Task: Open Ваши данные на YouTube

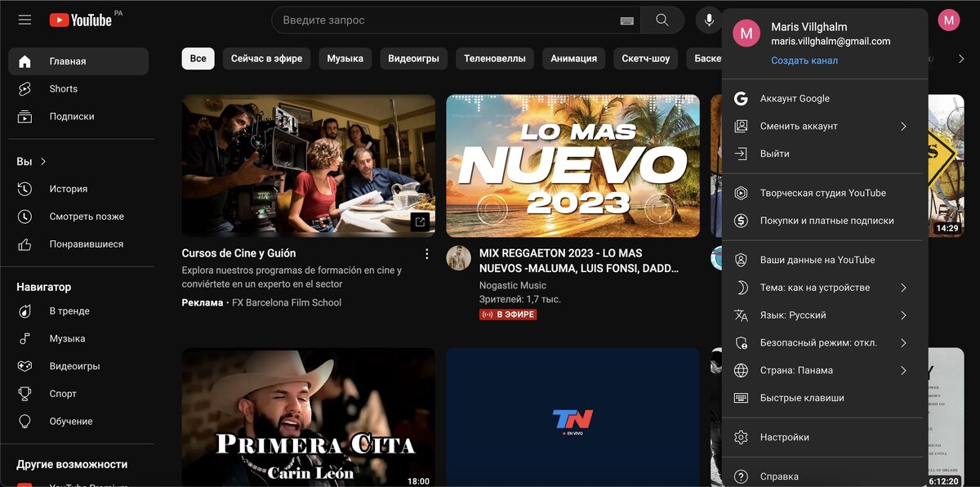Action: tap(825, 260)
